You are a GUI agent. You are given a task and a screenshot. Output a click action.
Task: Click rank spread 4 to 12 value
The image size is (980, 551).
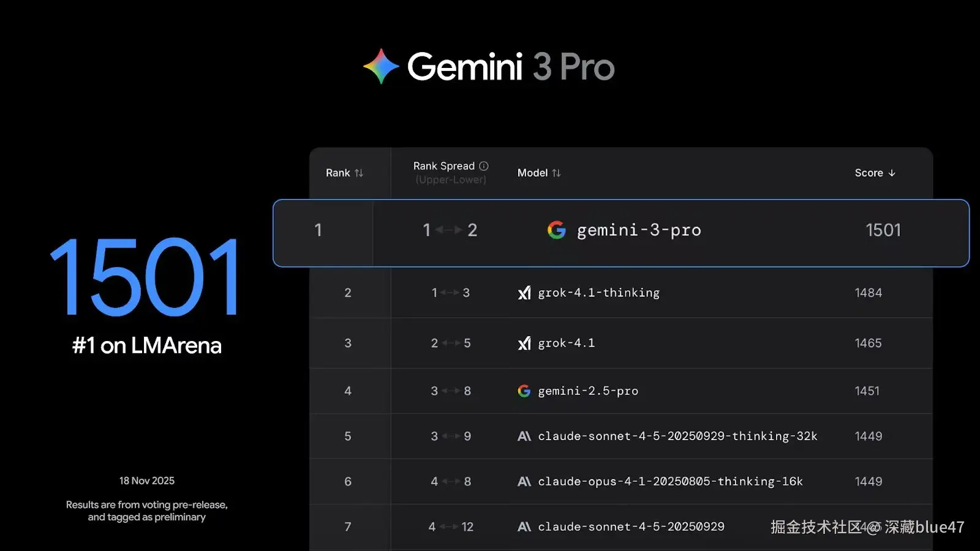coord(451,527)
